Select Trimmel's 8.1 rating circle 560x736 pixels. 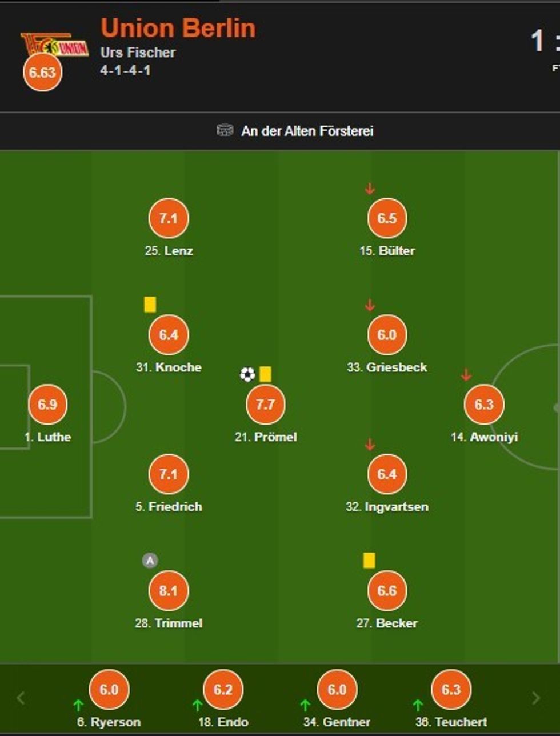point(169,591)
